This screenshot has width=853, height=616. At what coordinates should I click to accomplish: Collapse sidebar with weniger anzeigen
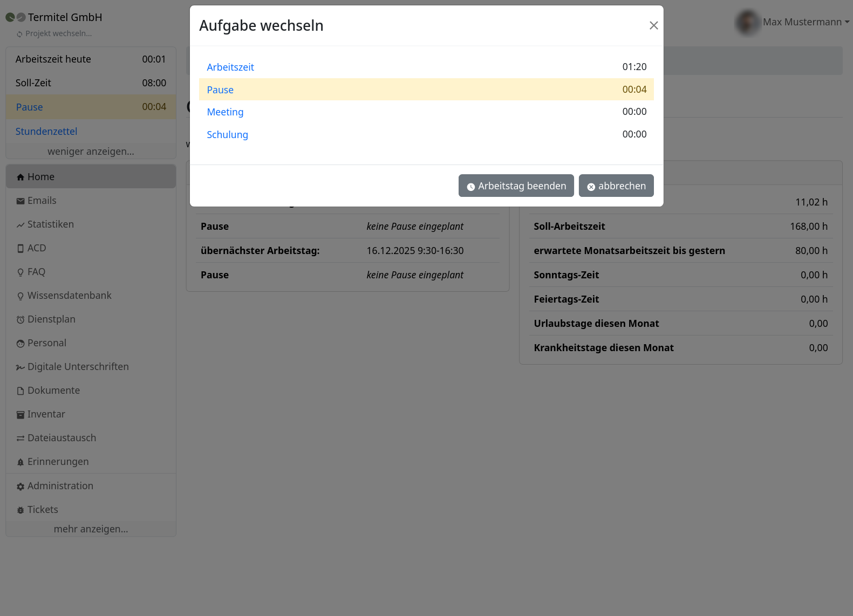click(91, 152)
